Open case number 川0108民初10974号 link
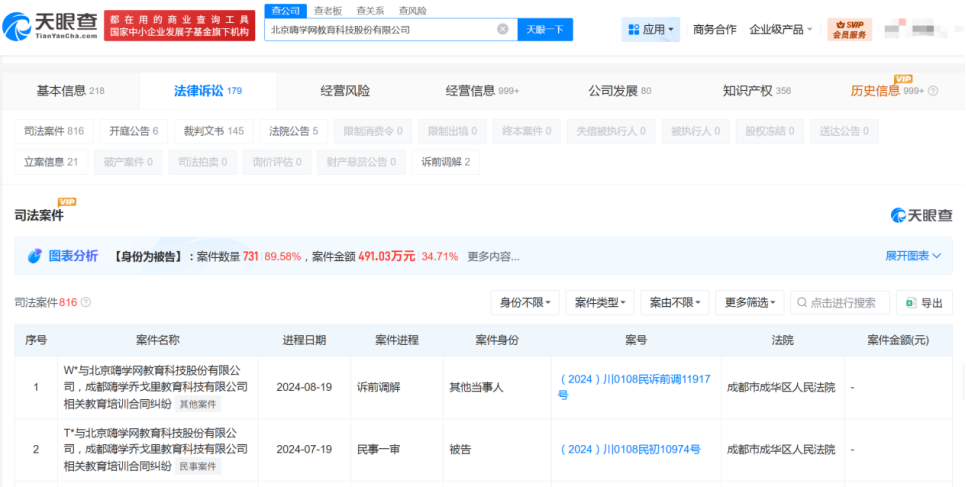The height and width of the screenshot is (487, 966). (630, 449)
